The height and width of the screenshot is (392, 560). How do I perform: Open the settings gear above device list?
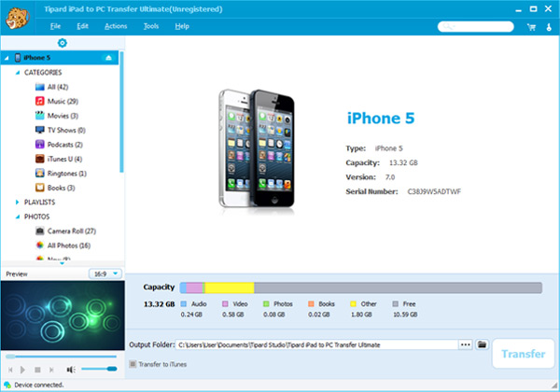[63, 43]
